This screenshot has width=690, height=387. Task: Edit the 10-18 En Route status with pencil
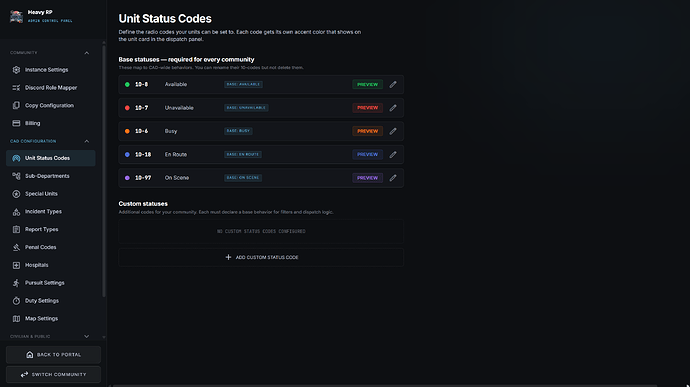pyautogui.click(x=393, y=155)
